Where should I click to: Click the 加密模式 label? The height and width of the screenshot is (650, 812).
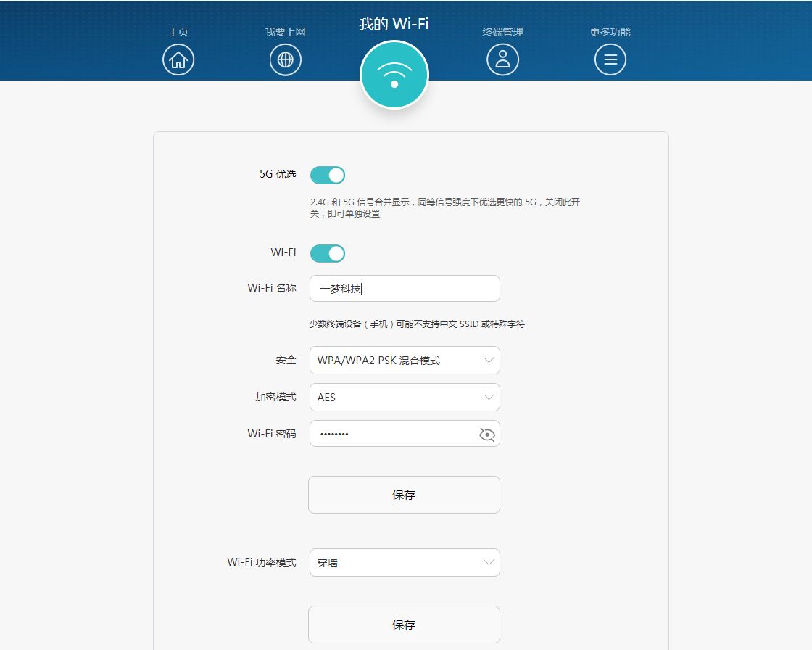(x=275, y=397)
